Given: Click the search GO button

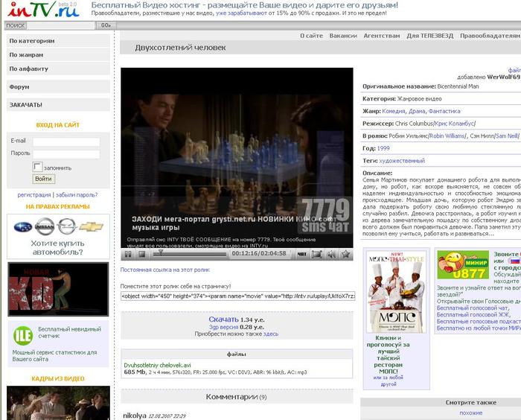Looking at the screenshot, I should [x=106, y=25].
